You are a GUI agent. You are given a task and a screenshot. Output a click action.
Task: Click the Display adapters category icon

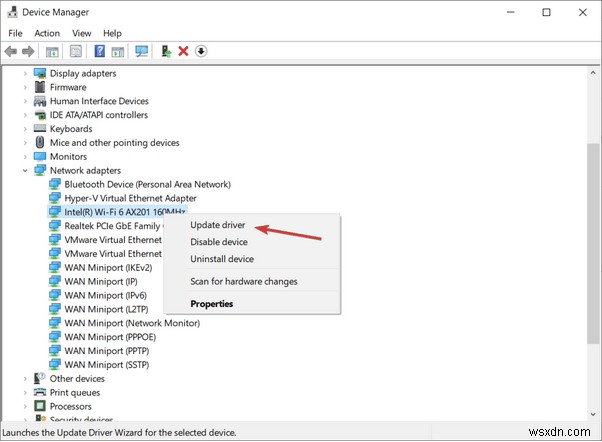(40, 73)
